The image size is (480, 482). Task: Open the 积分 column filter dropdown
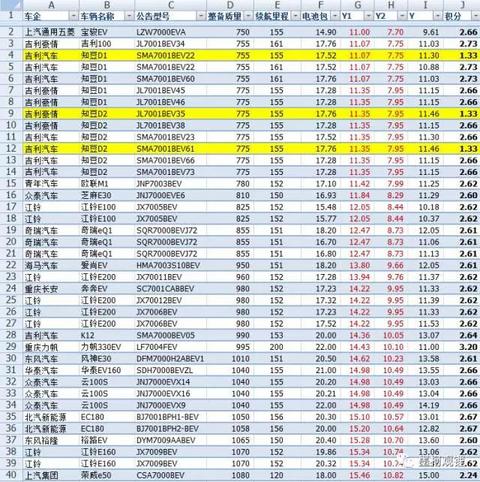[x=475, y=16]
